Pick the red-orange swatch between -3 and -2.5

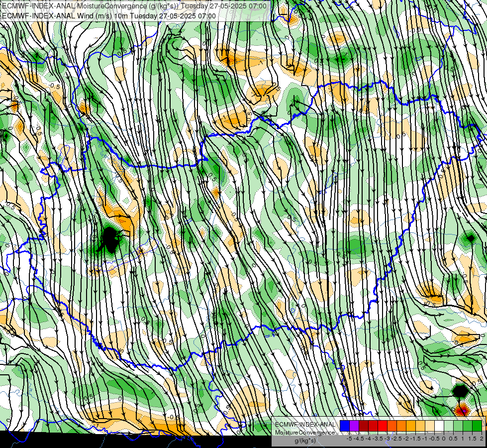(x=392, y=426)
